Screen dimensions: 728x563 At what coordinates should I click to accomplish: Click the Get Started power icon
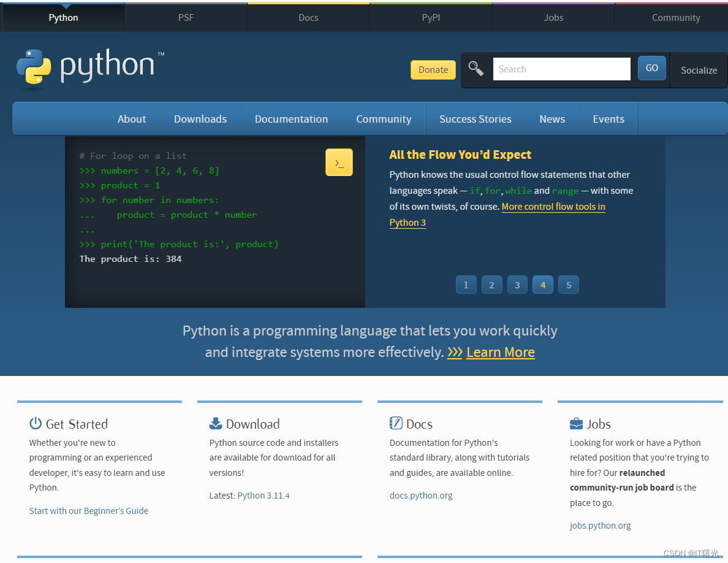[x=36, y=423]
